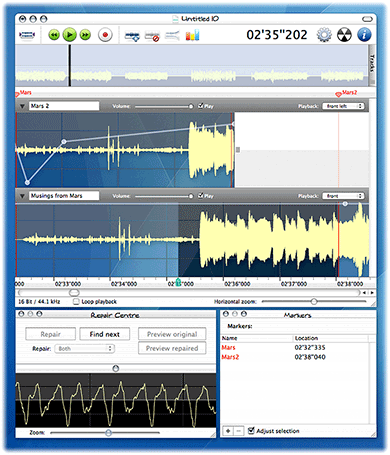Image resolution: width=390 pixels, height=455 pixels.
Task: Start playback with the green play button
Action: tap(70, 35)
